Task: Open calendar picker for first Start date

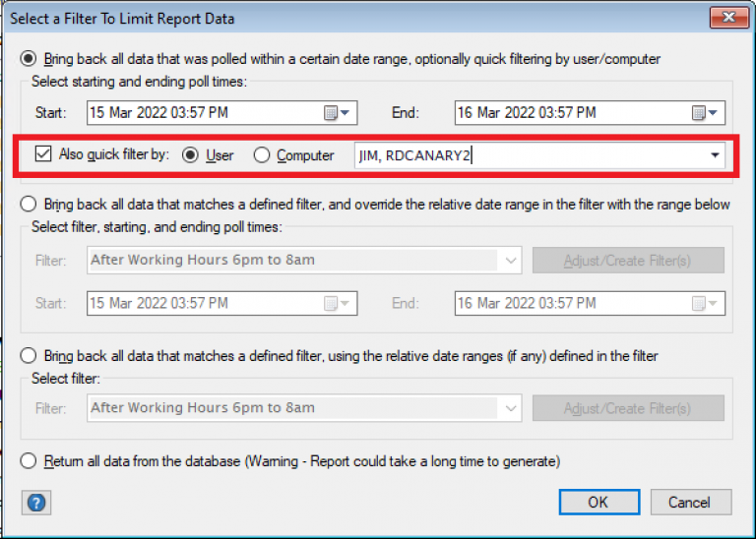Action: point(337,113)
